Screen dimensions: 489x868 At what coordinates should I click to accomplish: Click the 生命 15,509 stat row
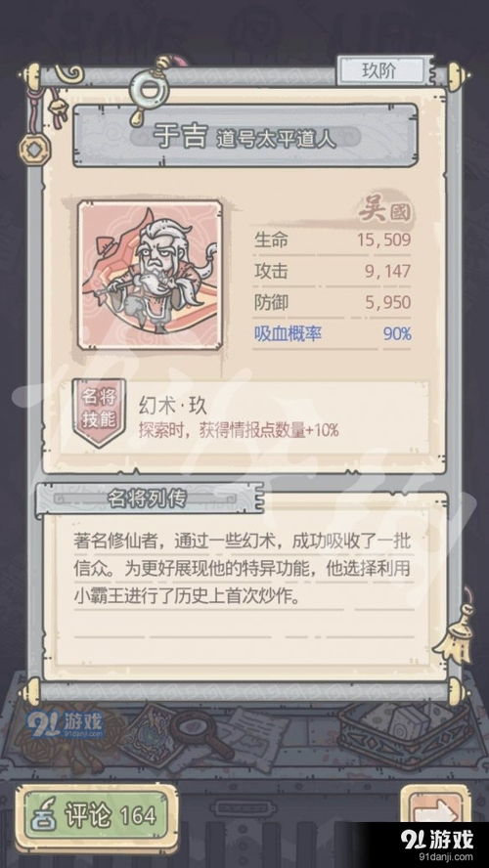pos(333,240)
